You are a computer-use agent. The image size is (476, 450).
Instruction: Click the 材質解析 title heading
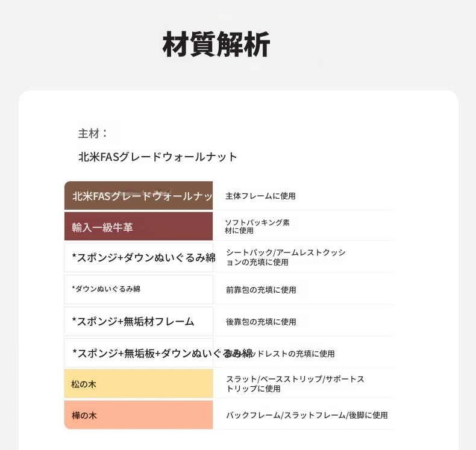pos(216,45)
